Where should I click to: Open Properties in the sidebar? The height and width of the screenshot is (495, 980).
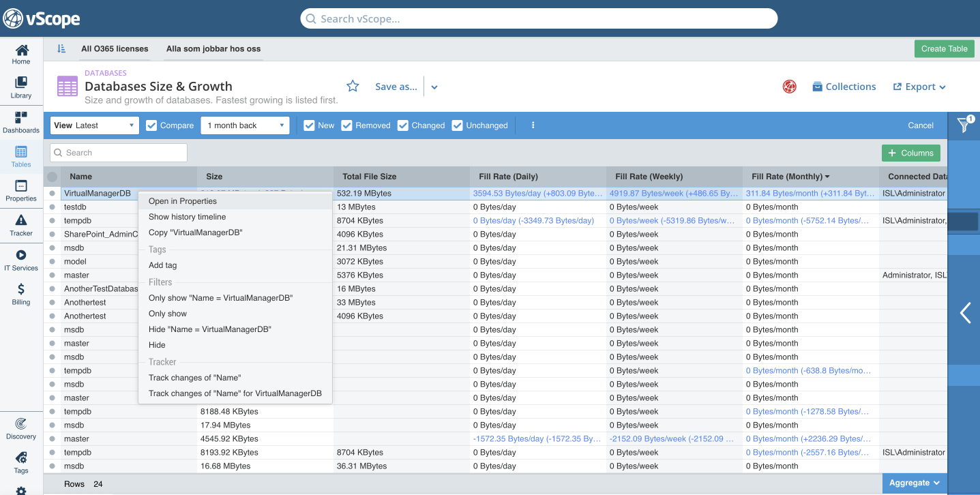tap(21, 191)
